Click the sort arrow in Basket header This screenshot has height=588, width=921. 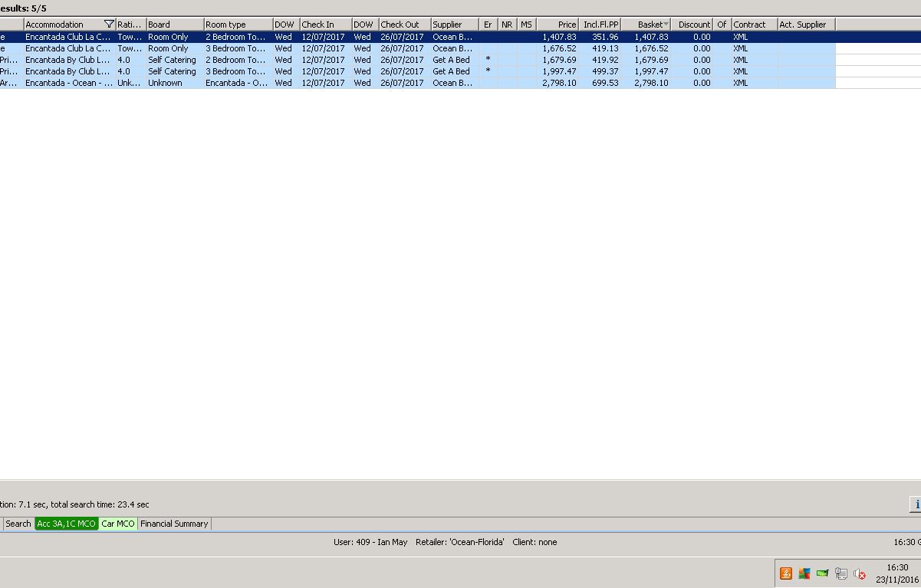(x=666, y=25)
